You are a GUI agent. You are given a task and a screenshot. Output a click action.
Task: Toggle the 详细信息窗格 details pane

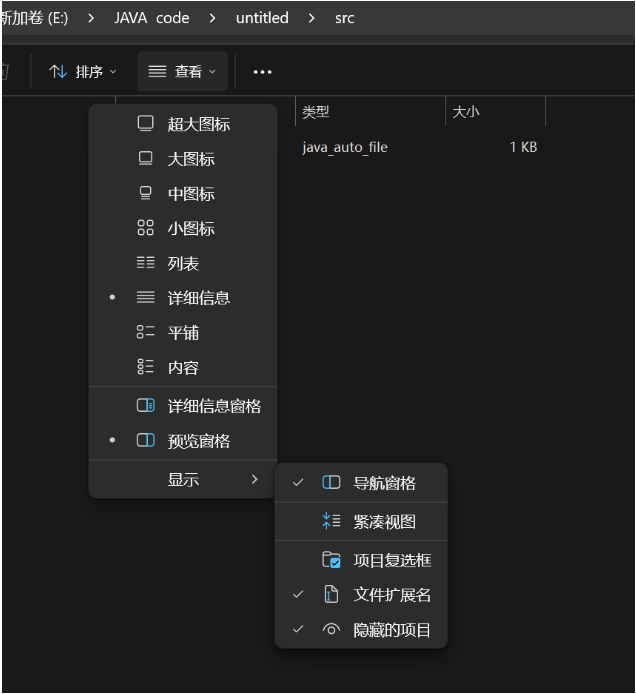pos(183,406)
